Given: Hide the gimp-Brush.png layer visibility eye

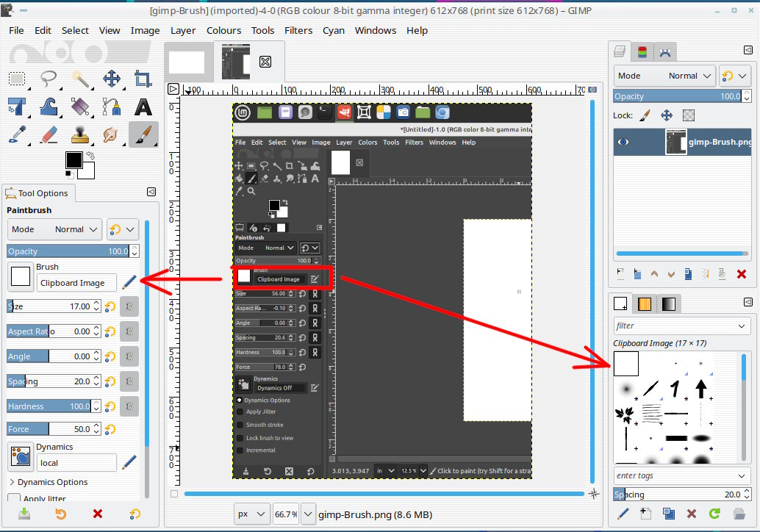Looking at the screenshot, I should (x=624, y=142).
